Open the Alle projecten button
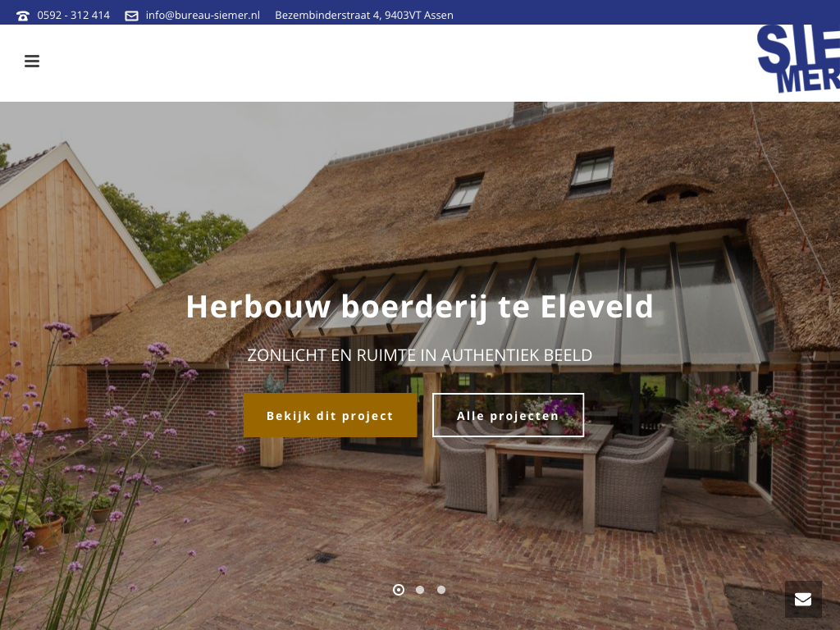This screenshot has height=630, width=840. [x=508, y=415]
